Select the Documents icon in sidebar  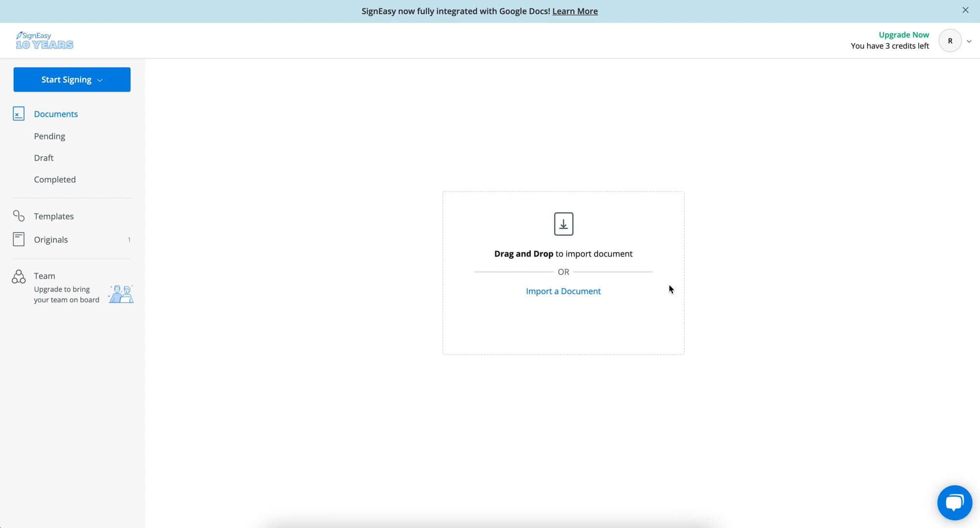click(x=18, y=113)
